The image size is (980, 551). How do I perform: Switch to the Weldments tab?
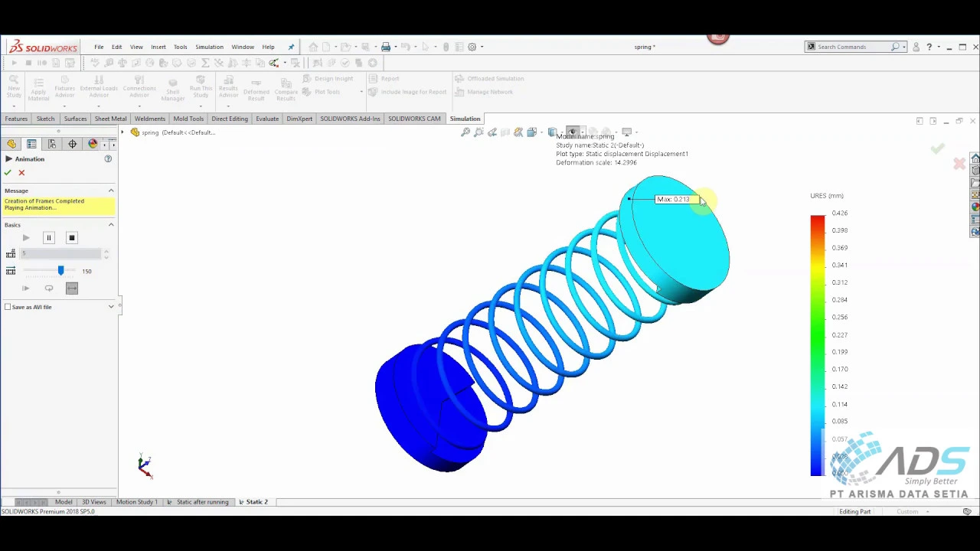[x=150, y=119]
